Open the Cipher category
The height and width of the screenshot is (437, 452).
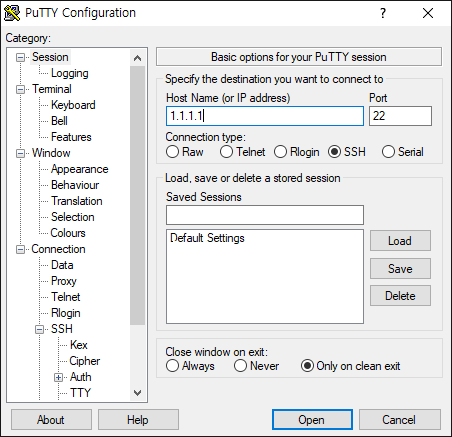tap(85, 361)
